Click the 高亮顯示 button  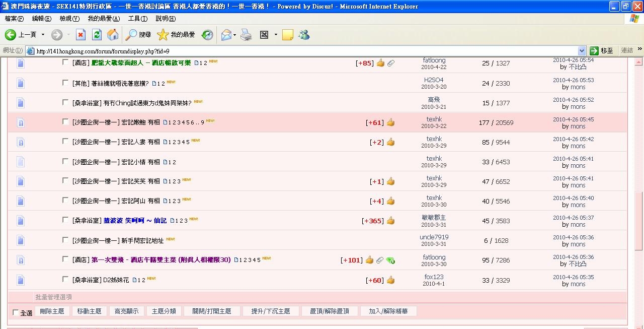(126, 311)
